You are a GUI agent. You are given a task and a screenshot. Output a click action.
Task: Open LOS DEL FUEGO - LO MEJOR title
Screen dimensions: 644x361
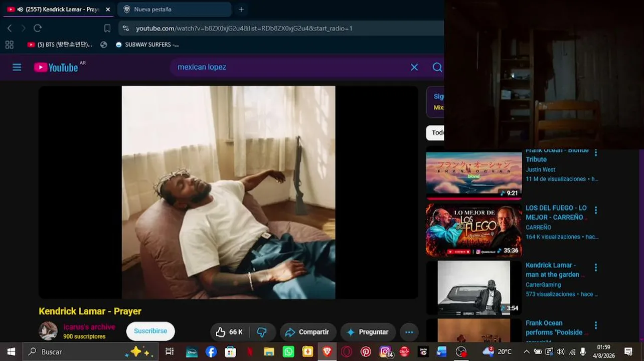coord(556,213)
